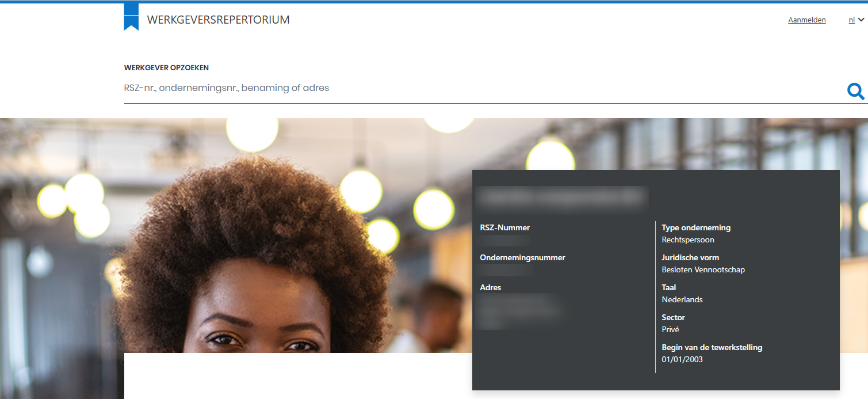
Task: Click the Ondernemingsnummer label
Action: click(x=522, y=257)
